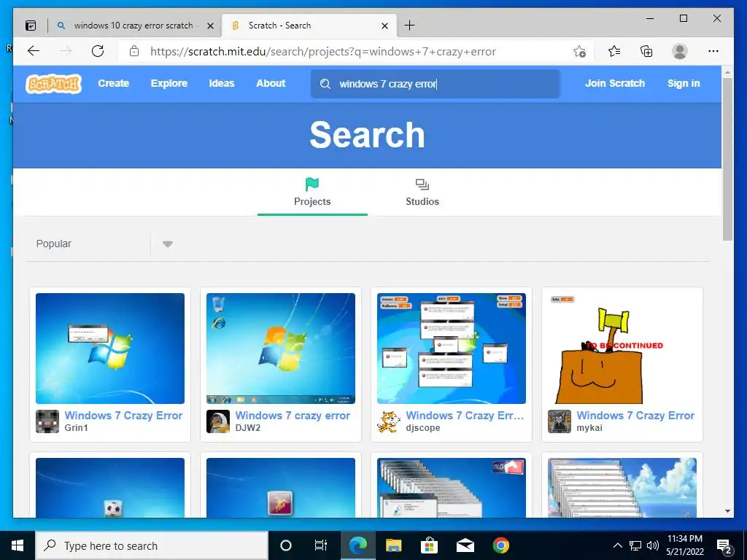The width and height of the screenshot is (747, 560).
Task: Open mykai's user avatar
Action: click(560, 421)
